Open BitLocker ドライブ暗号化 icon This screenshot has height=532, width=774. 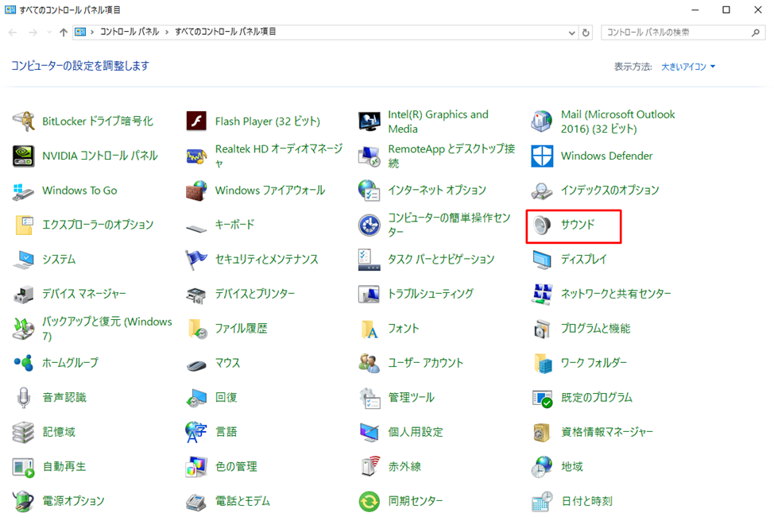coord(24,121)
